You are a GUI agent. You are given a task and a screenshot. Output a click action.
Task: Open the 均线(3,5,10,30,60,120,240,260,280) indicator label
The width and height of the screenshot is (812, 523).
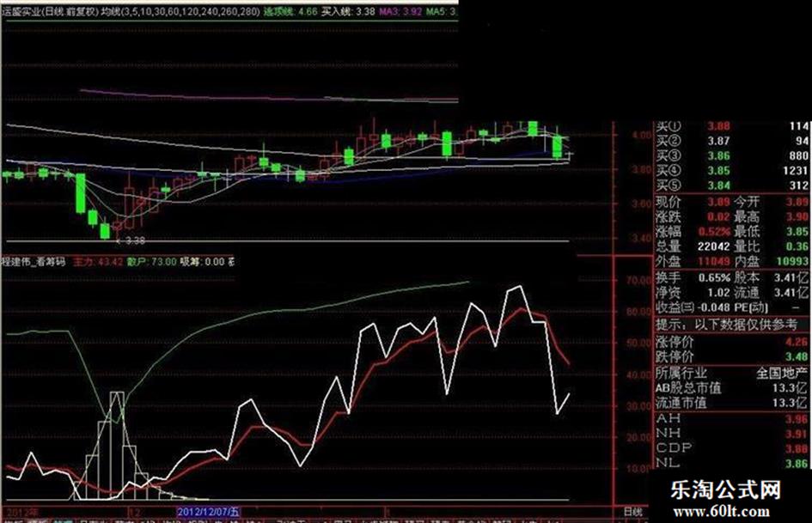point(180,11)
